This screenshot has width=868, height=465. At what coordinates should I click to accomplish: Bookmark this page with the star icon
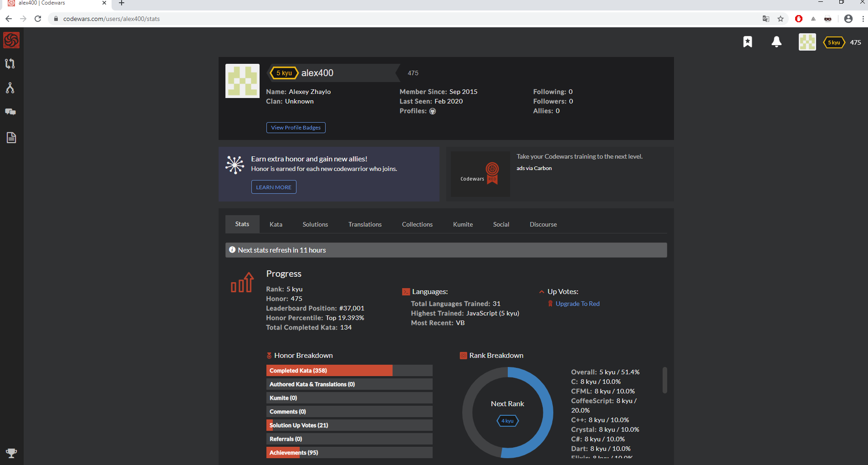(x=781, y=19)
